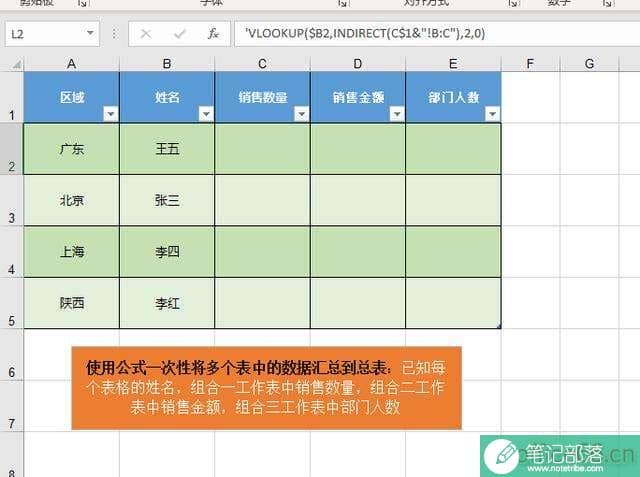The height and width of the screenshot is (477, 640).
Task: Open the Name Box dropdown arrow
Action: click(x=90, y=33)
